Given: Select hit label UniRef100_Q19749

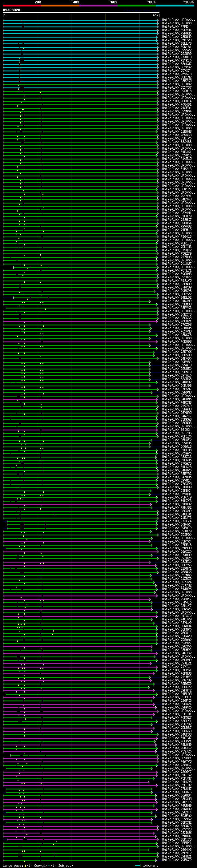Looking at the screenshot, I should (x=177, y=406).
